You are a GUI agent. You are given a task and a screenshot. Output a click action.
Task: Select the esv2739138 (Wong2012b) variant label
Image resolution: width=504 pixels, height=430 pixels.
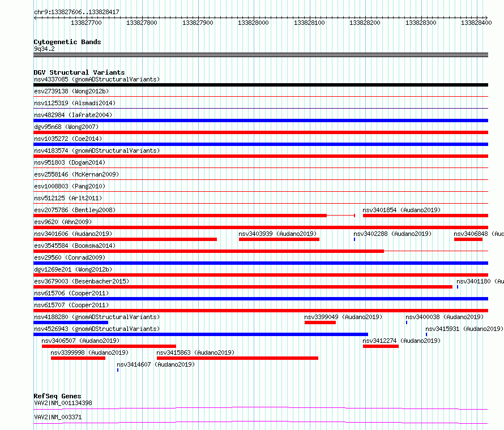coord(71,91)
